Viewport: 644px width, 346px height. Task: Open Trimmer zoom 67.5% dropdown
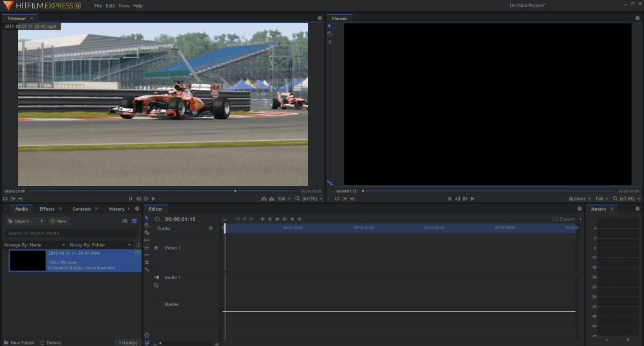point(309,199)
